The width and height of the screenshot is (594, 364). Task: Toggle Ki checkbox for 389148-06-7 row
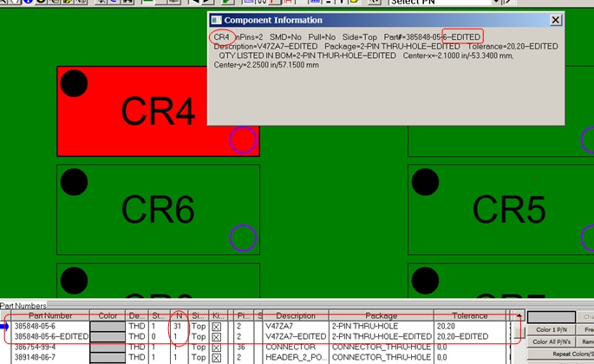217,358
